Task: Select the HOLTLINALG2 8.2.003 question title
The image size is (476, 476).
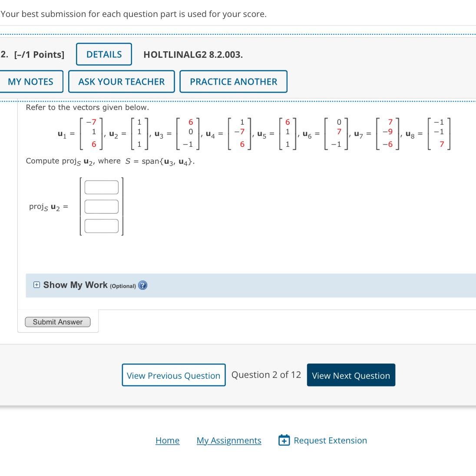Action: pyautogui.click(x=193, y=54)
